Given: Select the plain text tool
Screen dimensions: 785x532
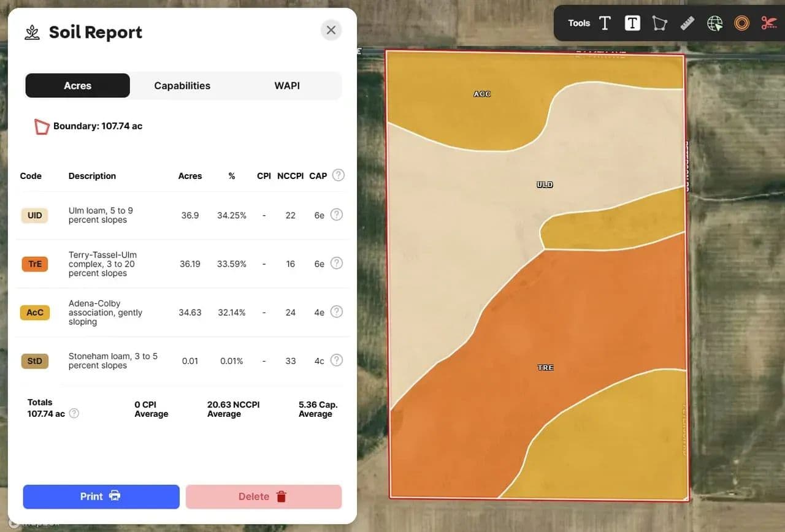Looking at the screenshot, I should tap(605, 23).
